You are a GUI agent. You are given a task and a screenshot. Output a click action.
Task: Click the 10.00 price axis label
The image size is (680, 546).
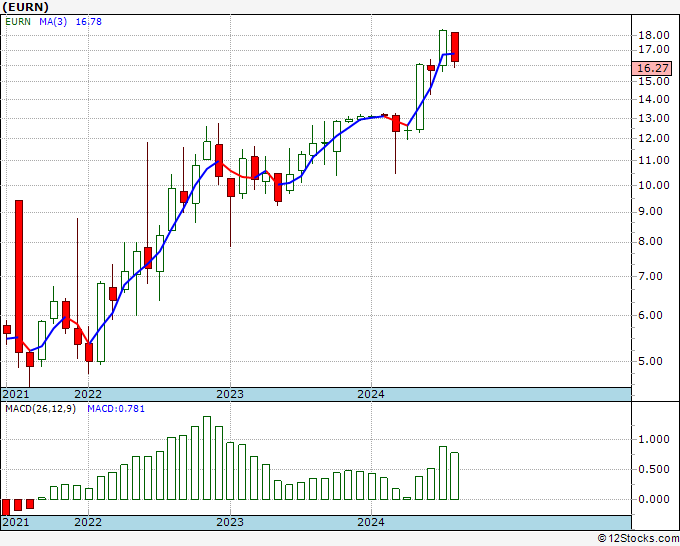pos(654,185)
